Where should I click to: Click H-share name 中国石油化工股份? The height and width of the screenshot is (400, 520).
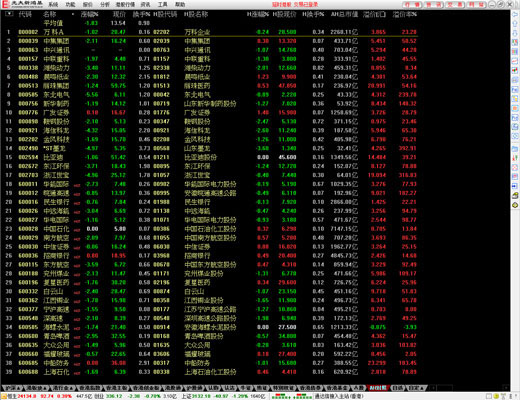pyautogui.click(x=210, y=229)
